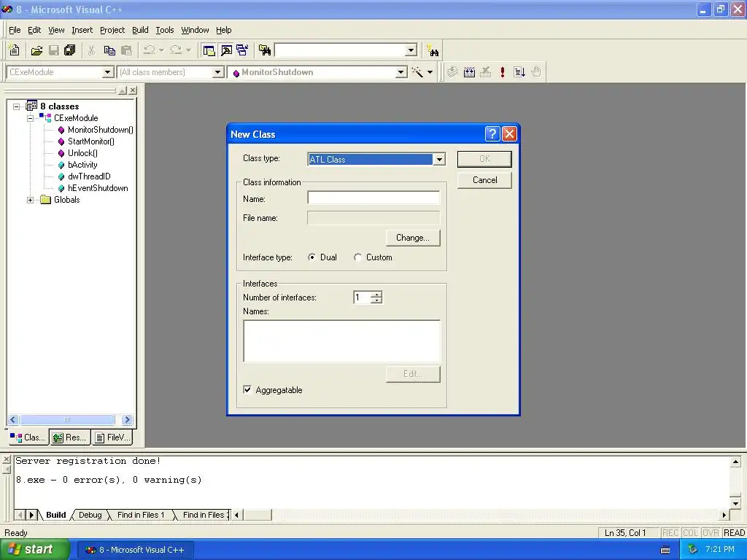Open the Build menu
This screenshot has height=560, width=747.
point(140,30)
